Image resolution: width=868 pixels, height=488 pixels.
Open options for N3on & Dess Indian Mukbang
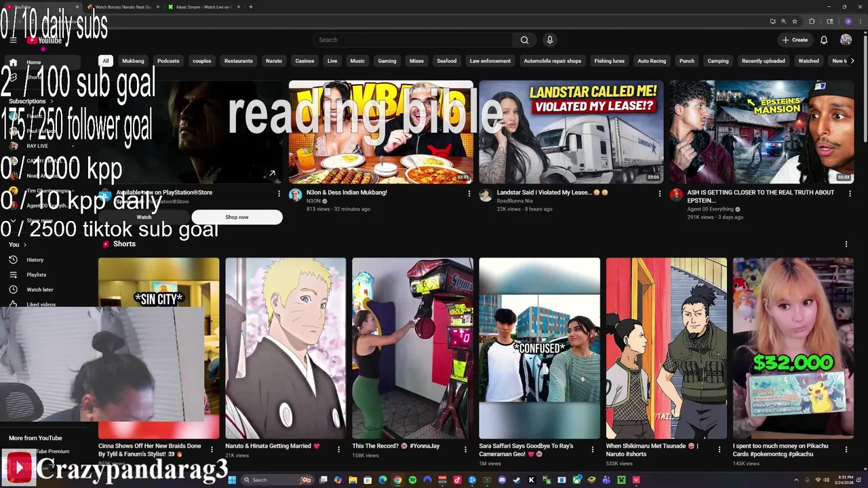coord(469,193)
